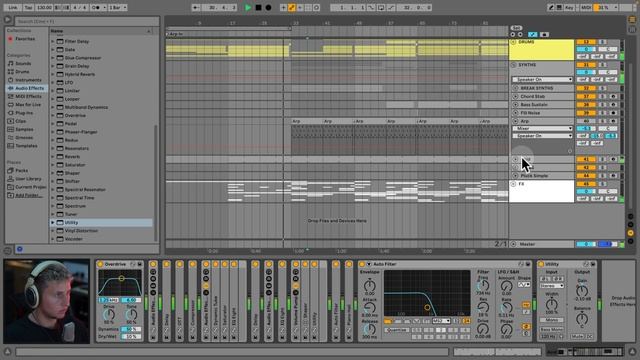Expand the Utility folder
Image resolution: width=640 pixels, height=360 pixels.
point(53,222)
